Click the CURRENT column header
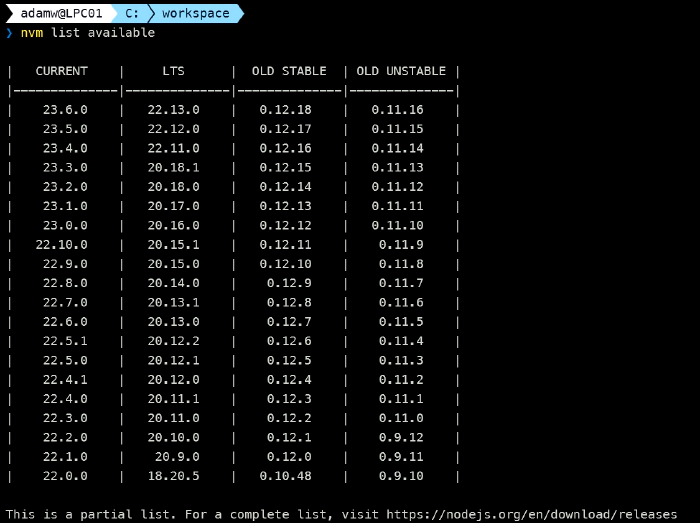Viewport: 700px width, 523px height. pos(62,71)
